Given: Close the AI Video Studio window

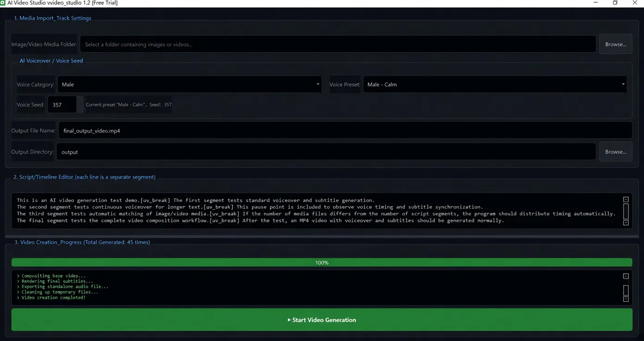Looking at the screenshot, I should tap(635, 3).
